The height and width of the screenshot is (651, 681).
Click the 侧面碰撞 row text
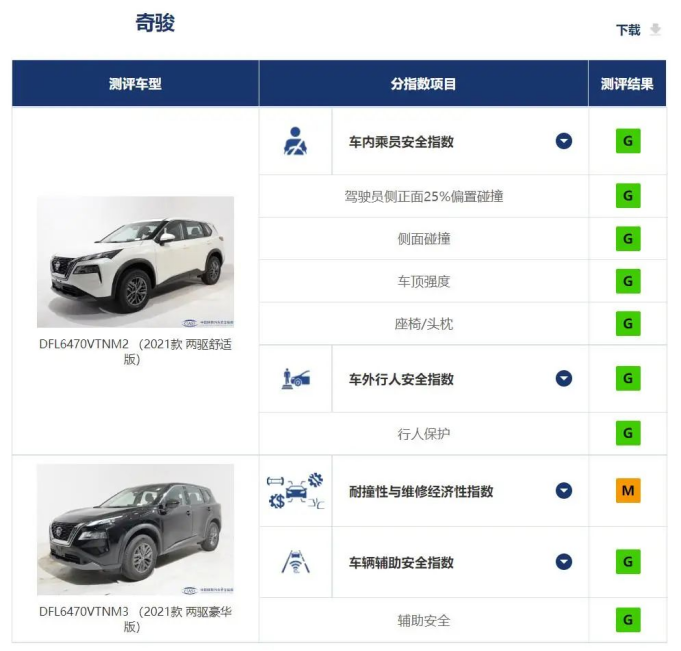[x=424, y=238]
